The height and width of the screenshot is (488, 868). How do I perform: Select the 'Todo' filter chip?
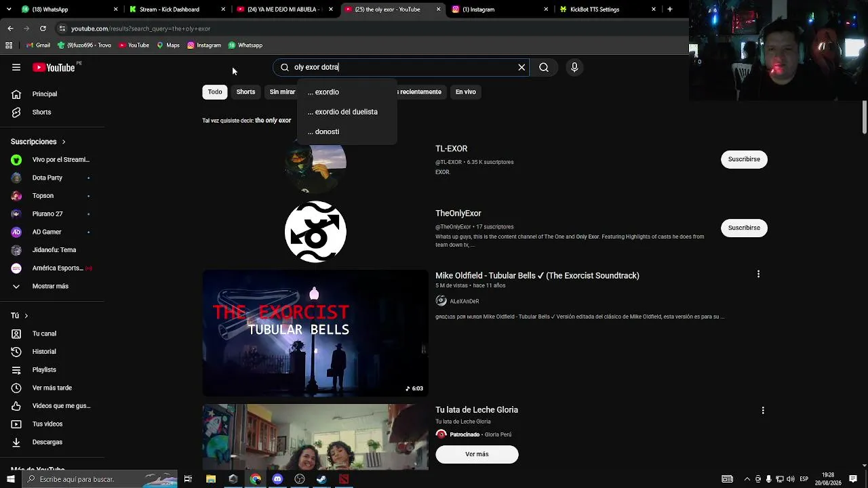[x=215, y=92]
